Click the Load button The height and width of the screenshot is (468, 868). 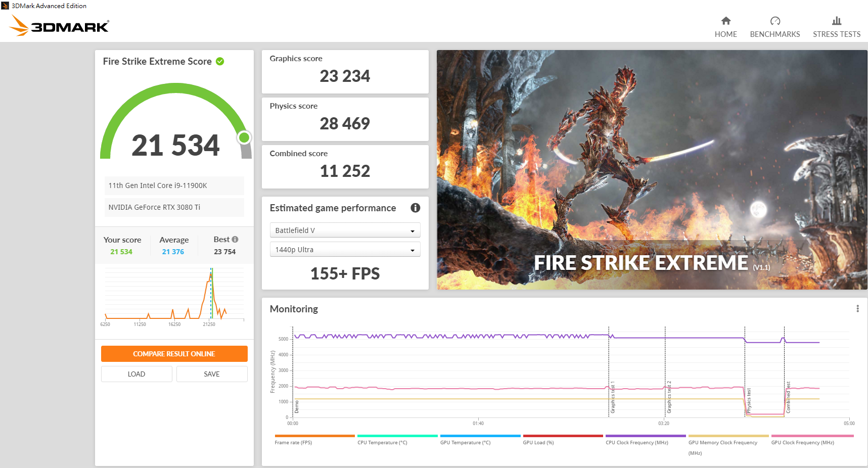(x=136, y=374)
